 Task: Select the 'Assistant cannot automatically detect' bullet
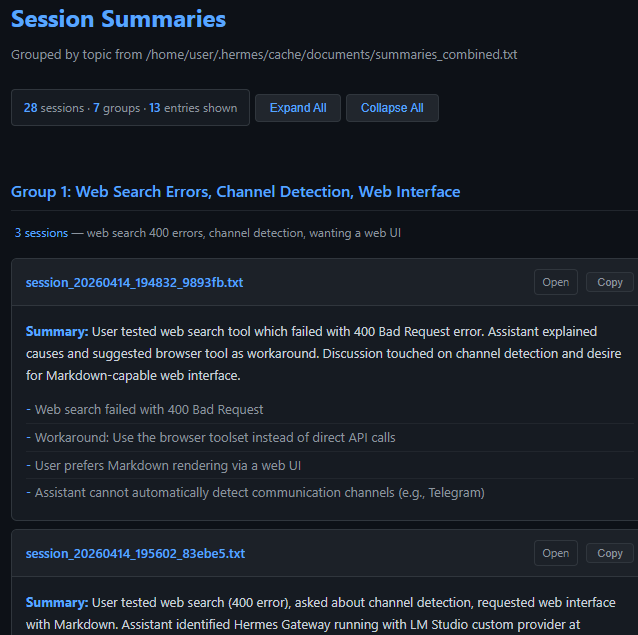click(x=255, y=493)
